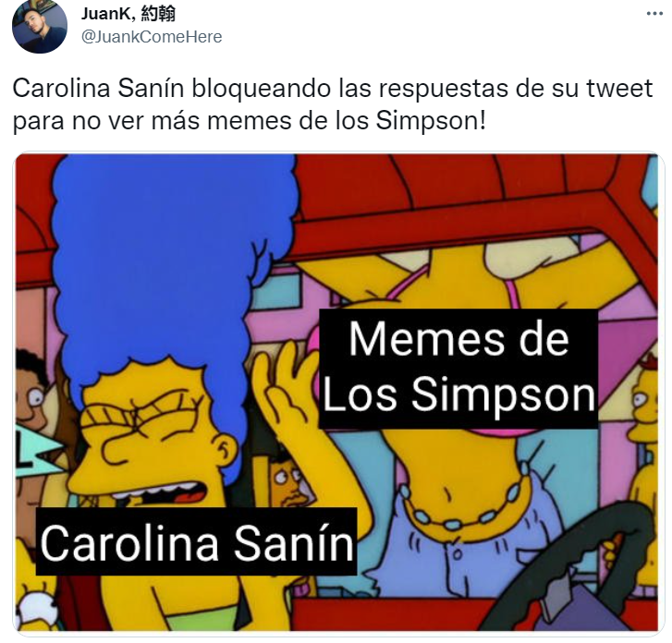Click the 'Memes de Los Simpson' caption label
This screenshot has width=672, height=643.
458,368
